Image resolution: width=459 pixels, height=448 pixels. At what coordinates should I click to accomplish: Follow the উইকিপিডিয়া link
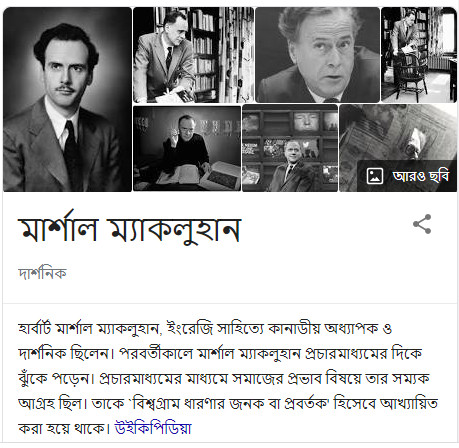click(x=153, y=428)
